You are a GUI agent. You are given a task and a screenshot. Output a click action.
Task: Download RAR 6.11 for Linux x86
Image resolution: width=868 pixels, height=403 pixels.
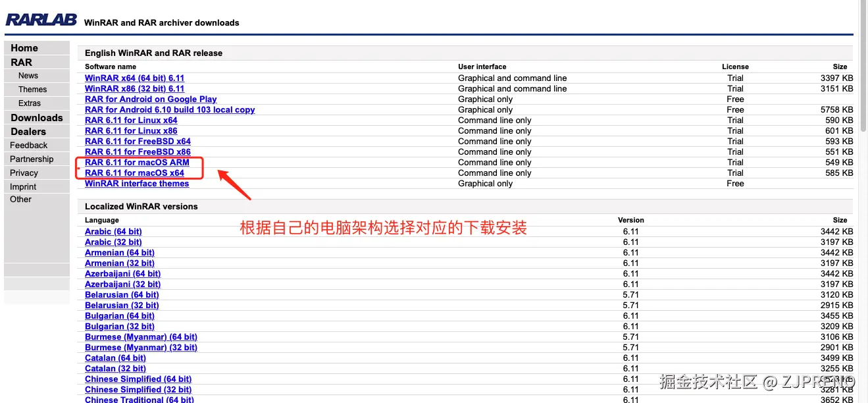131,131
